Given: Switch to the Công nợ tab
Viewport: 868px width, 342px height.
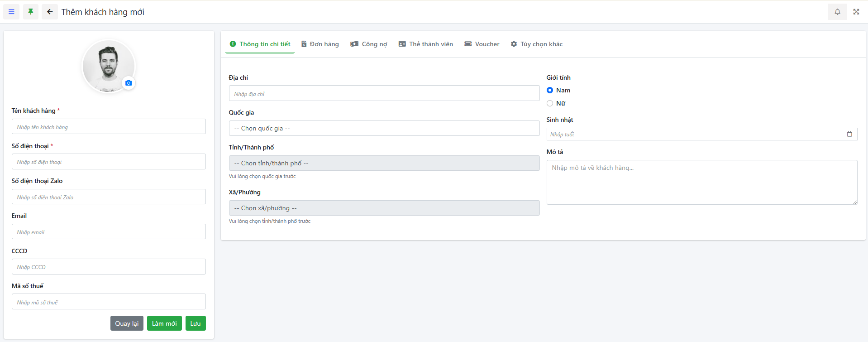Looking at the screenshot, I should pyautogui.click(x=369, y=44).
